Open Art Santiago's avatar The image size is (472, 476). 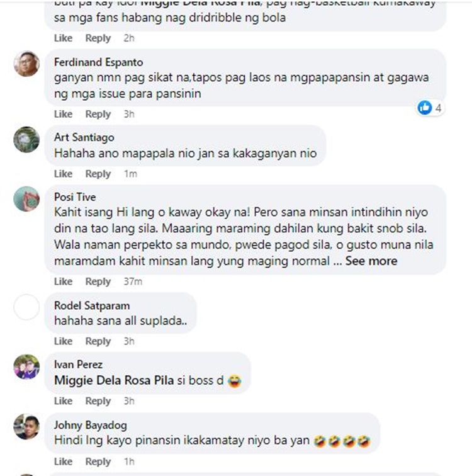click(26, 139)
